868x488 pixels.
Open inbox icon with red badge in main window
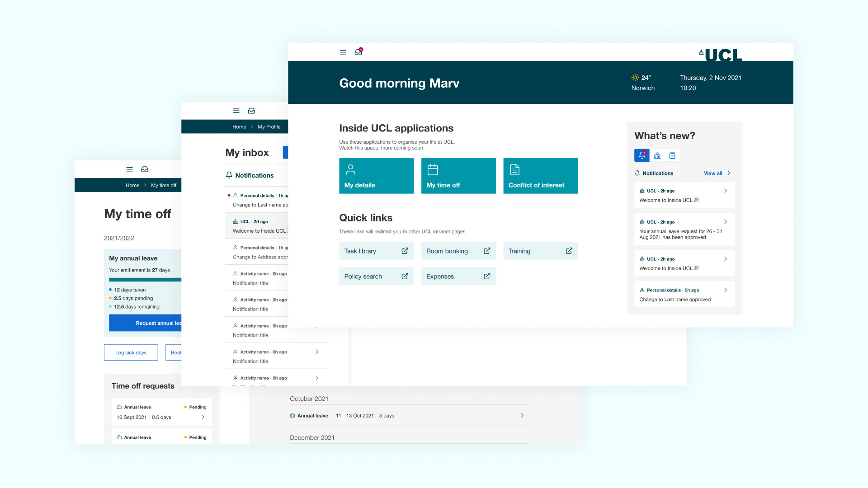tap(358, 52)
